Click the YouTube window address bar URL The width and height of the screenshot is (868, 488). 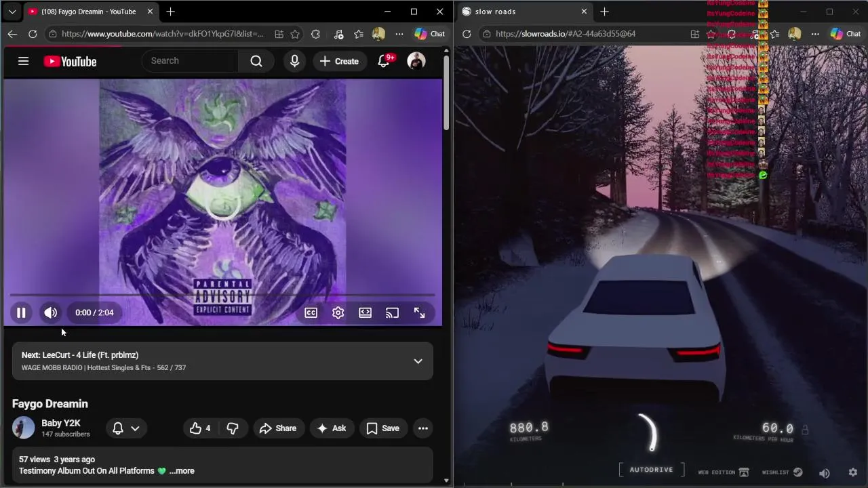162,34
